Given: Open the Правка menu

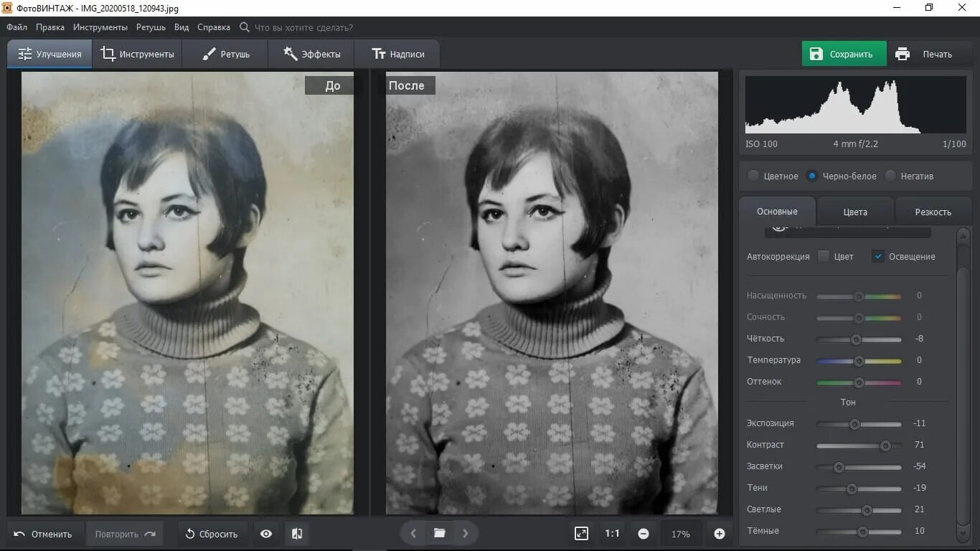Looking at the screenshot, I should coord(50,27).
